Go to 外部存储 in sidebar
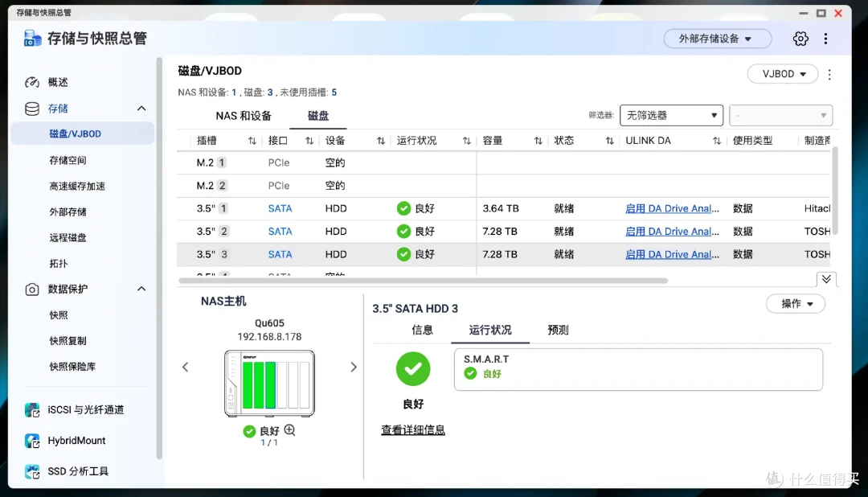 click(x=68, y=212)
